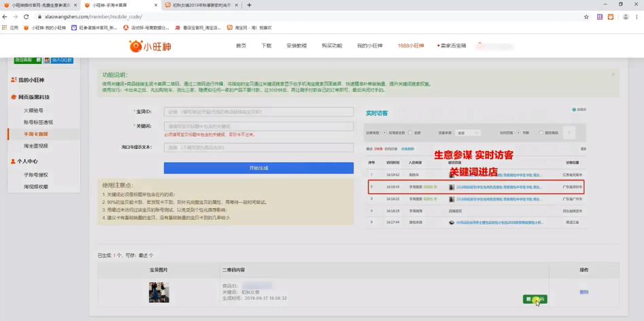
Task: Open the 应用 apps grid in bookmarks bar
Action: click(x=10, y=28)
